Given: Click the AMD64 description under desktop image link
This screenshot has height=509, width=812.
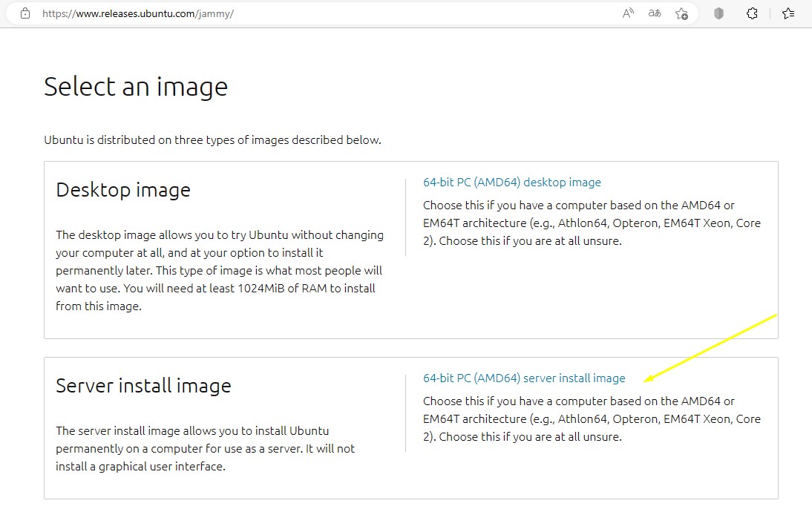Looking at the screenshot, I should 592,223.
